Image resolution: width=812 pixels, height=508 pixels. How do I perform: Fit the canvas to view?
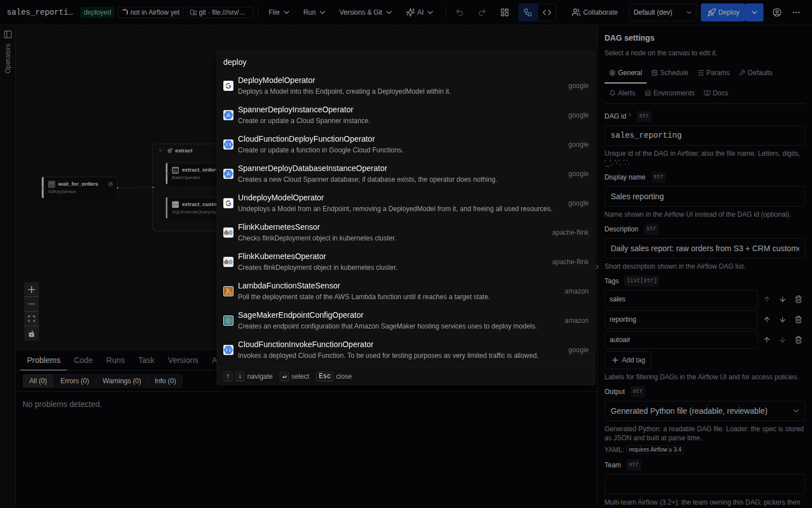click(x=32, y=319)
